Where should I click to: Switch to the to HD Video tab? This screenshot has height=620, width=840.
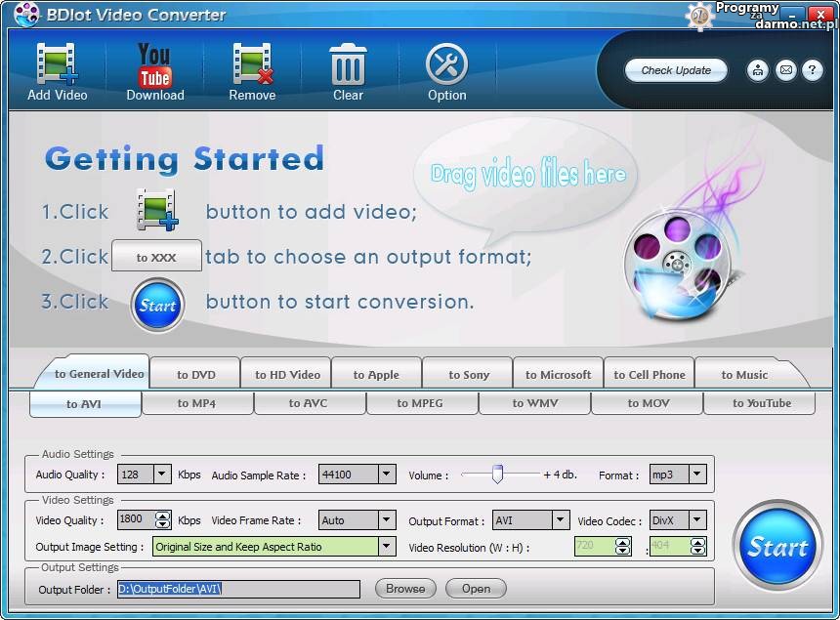coord(287,374)
